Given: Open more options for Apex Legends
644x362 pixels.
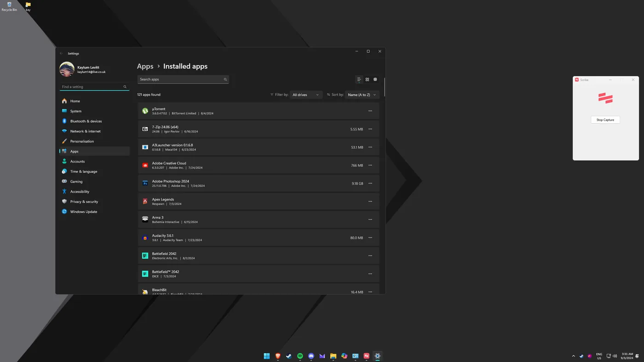Looking at the screenshot, I should click(370, 202).
